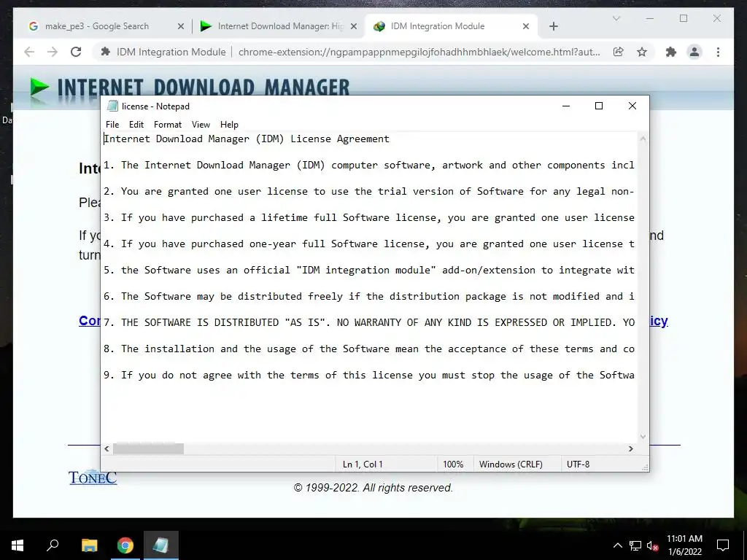This screenshot has width=747, height=560.
Task: Minimize the license Notepad window
Action: pyautogui.click(x=566, y=106)
